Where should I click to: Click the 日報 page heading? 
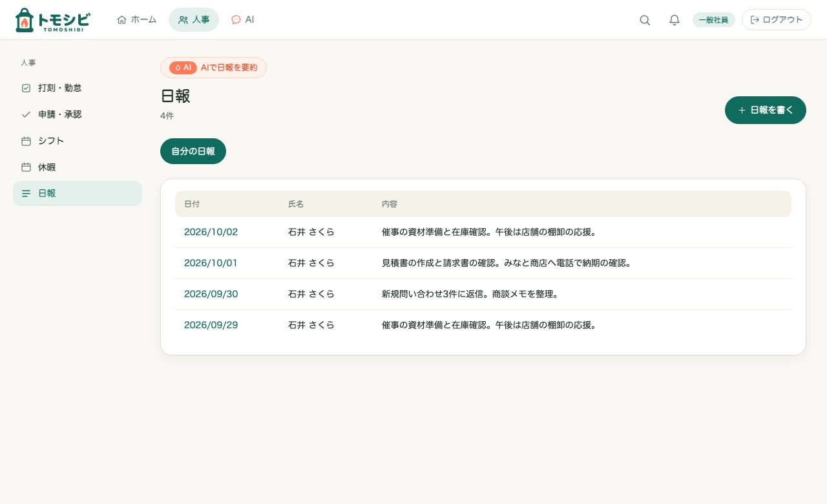tap(175, 96)
